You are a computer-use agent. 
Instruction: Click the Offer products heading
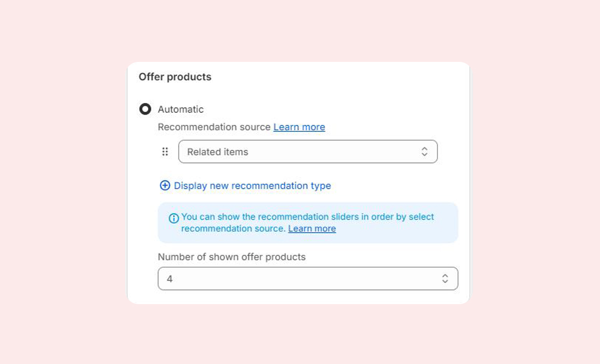coord(175,77)
